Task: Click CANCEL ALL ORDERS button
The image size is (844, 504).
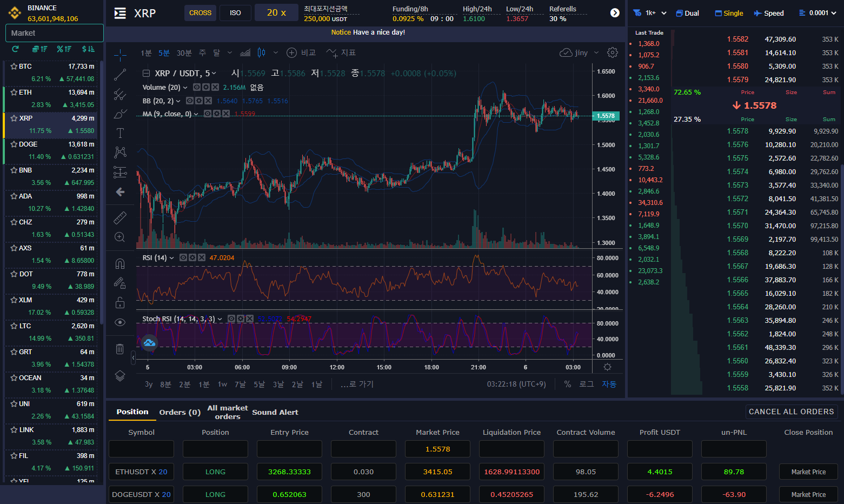Action: [791, 412]
